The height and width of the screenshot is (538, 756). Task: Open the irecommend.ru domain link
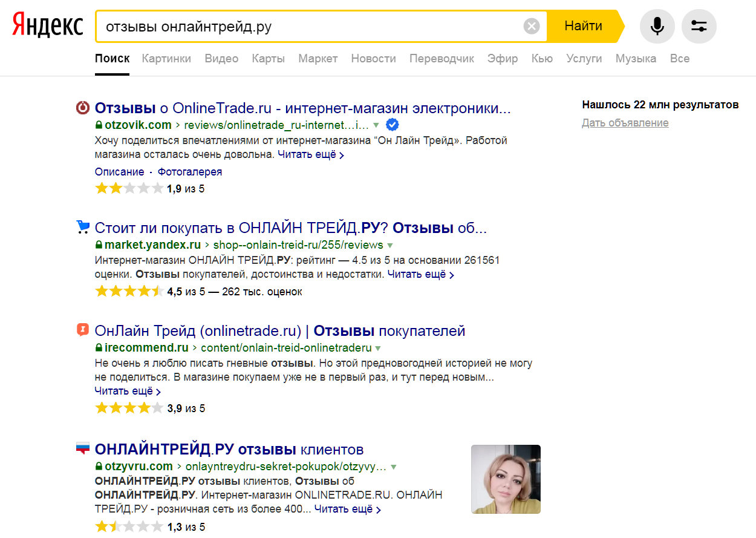click(146, 348)
